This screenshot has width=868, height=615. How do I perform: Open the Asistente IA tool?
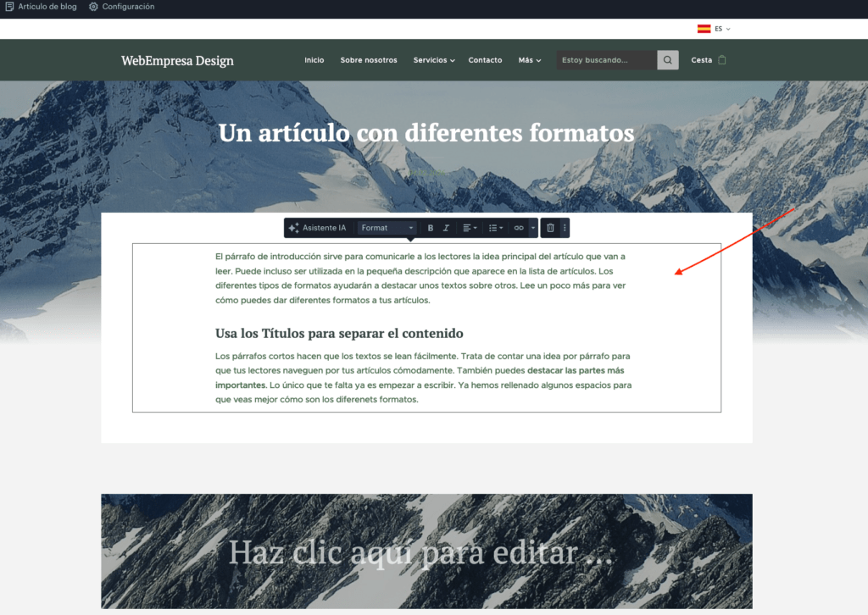317,228
